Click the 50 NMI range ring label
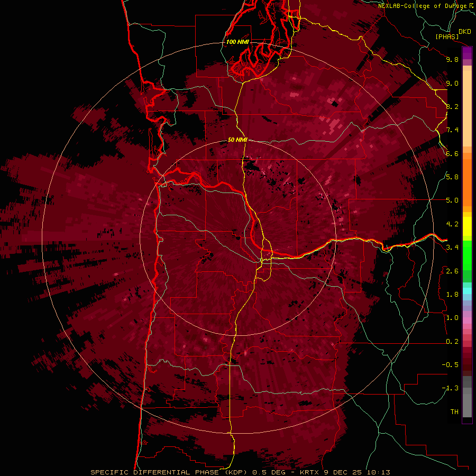 (237, 140)
